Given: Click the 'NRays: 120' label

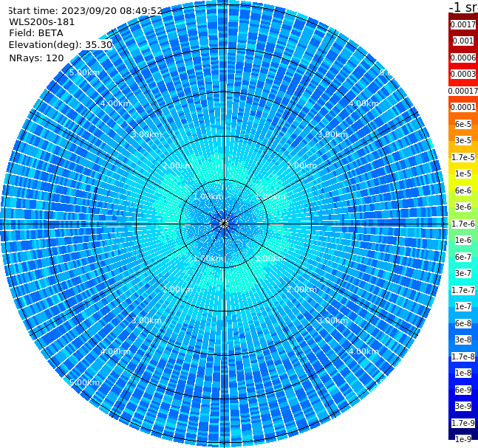Looking at the screenshot, I should 36,58.
